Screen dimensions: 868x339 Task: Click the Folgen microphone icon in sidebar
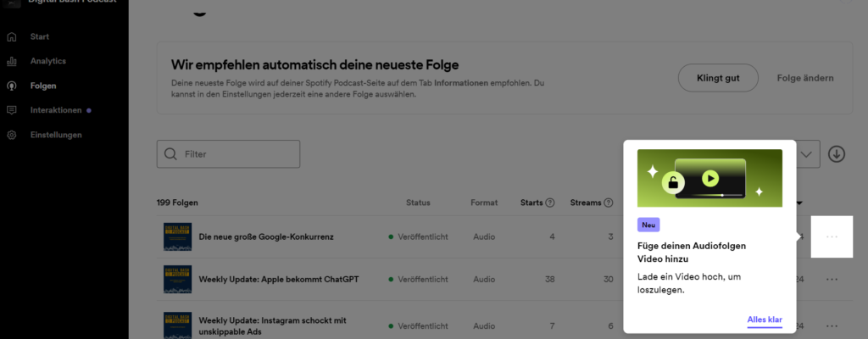tap(12, 86)
